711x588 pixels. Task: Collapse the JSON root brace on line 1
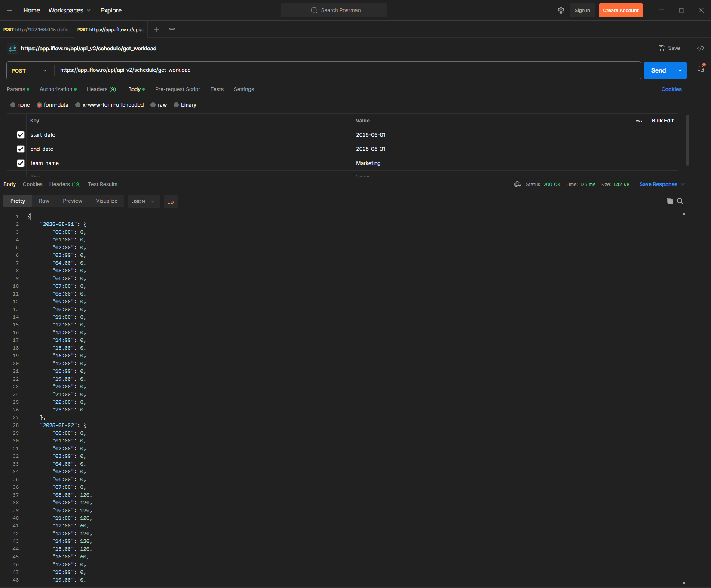click(29, 216)
